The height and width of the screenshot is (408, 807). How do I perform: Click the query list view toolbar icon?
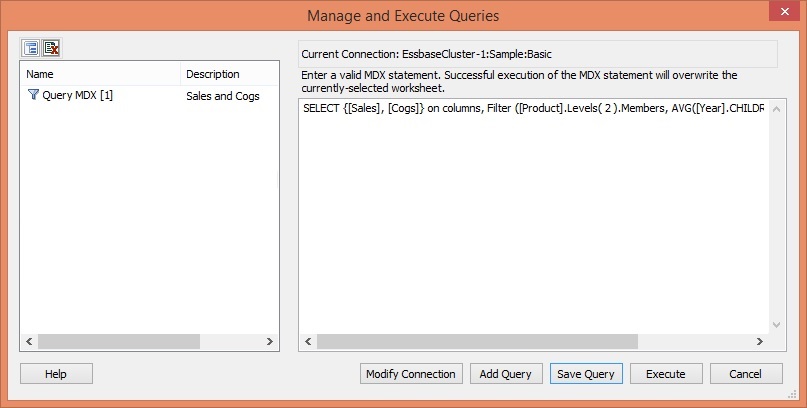coord(31,48)
